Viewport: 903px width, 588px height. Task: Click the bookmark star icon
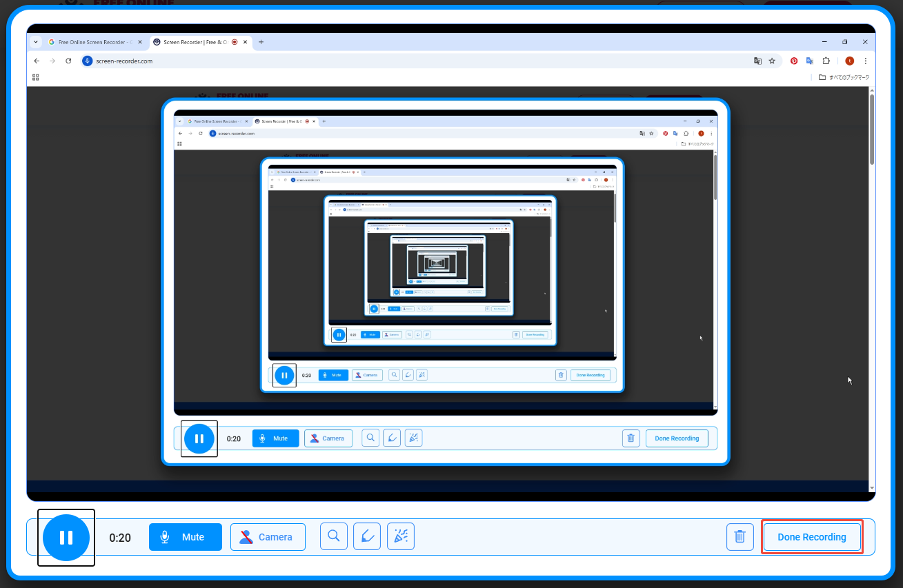tap(772, 61)
